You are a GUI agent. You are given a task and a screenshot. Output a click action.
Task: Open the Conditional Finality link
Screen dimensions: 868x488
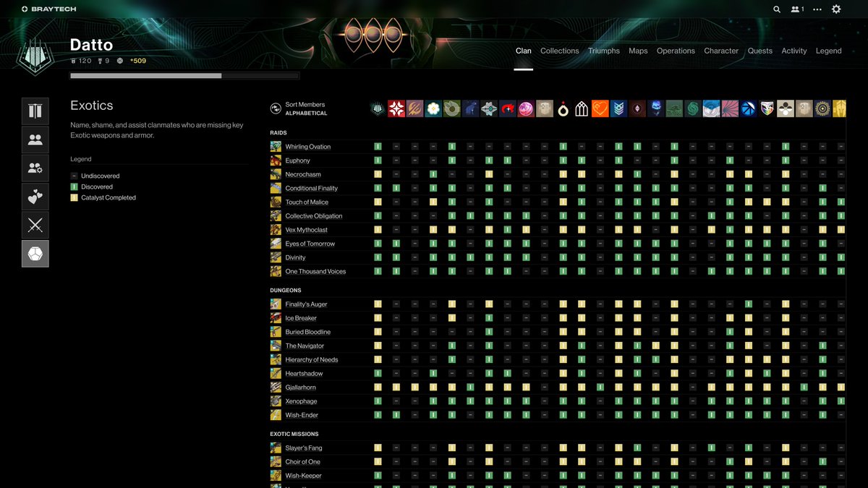tap(312, 189)
